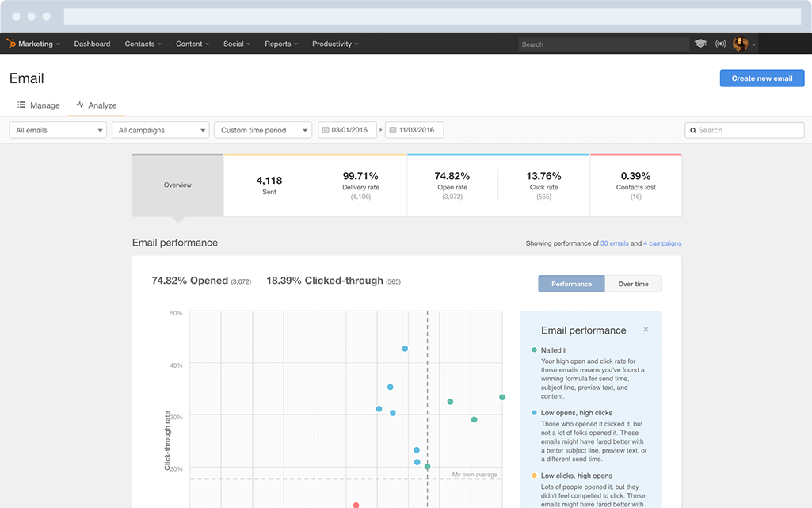Select the Overview summary tile
The image size is (812, 508).
(x=177, y=184)
